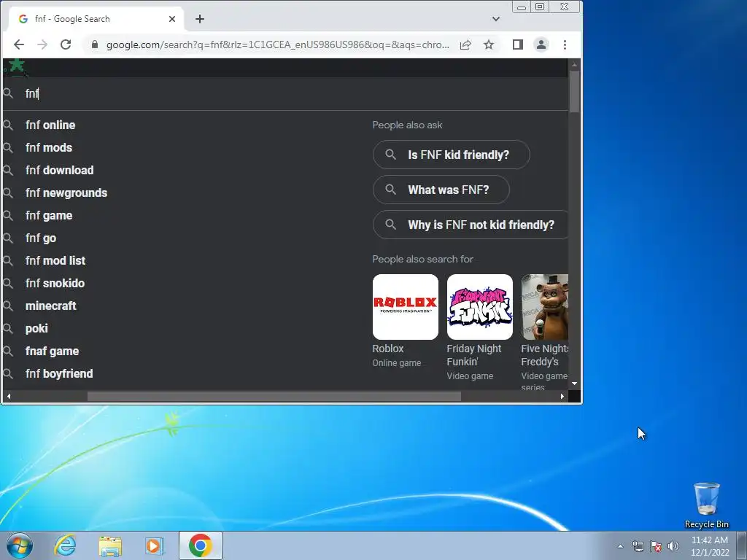This screenshot has width=747, height=560.
Task: Click the 'Friday Night Funkin'' title link
Action: click(474, 355)
